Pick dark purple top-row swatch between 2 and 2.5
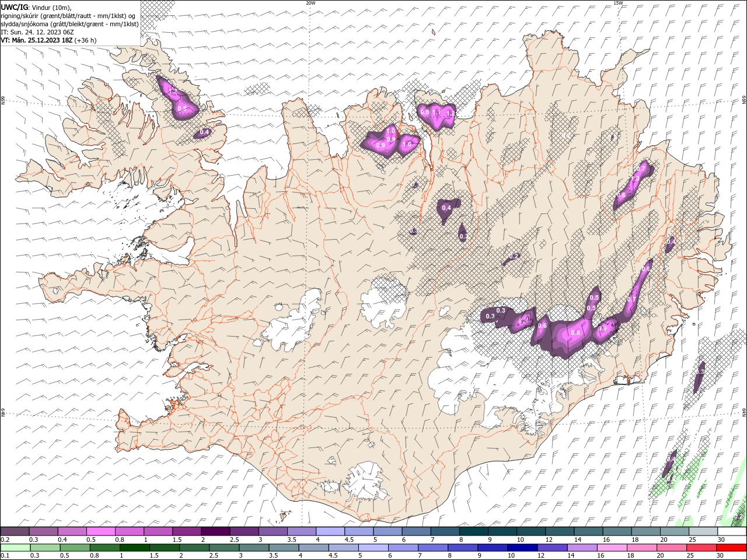Viewport: 747px width, 560px height. click(215, 531)
